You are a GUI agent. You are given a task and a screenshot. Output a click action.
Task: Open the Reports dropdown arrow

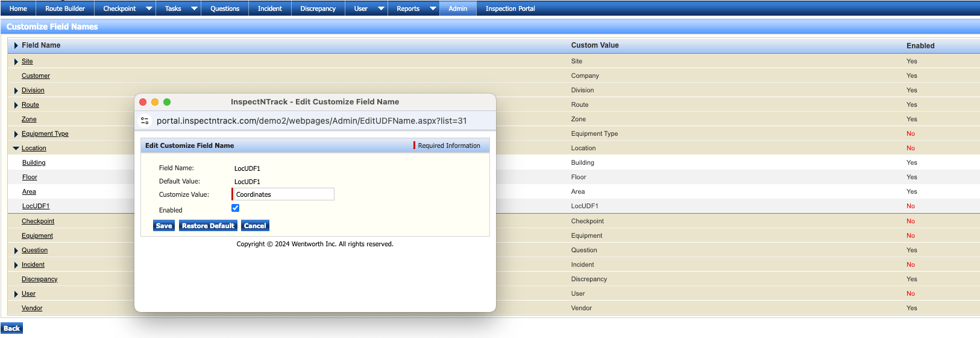433,8
